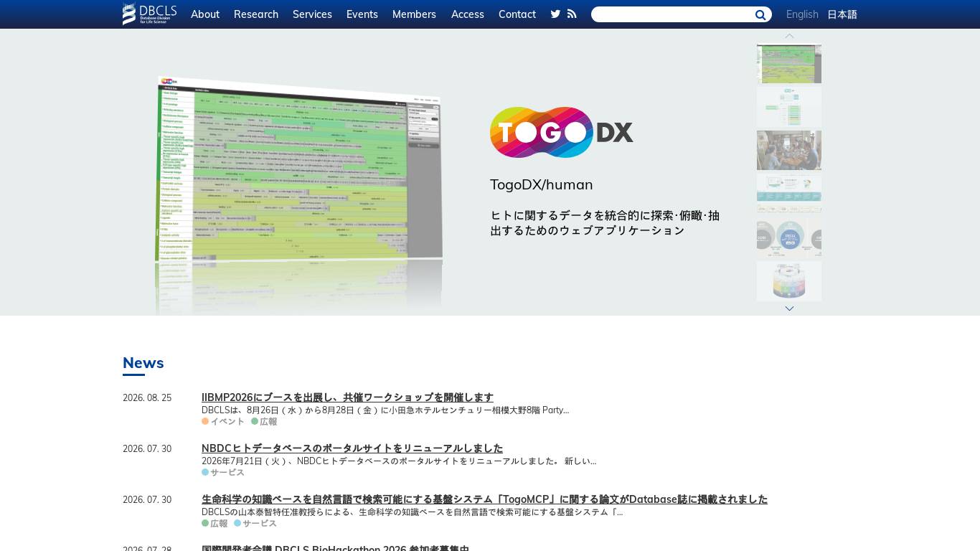Click the carousel up chevron arrow

tap(789, 36)
